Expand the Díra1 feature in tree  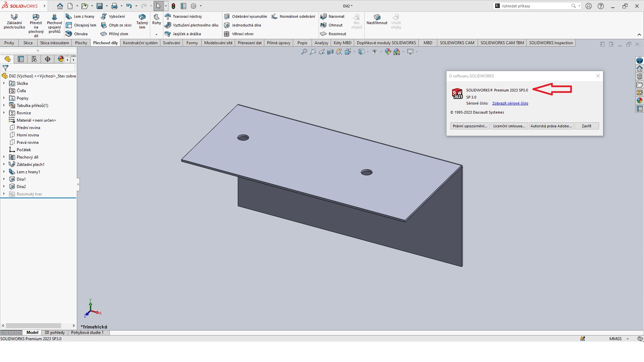[4, 179]
